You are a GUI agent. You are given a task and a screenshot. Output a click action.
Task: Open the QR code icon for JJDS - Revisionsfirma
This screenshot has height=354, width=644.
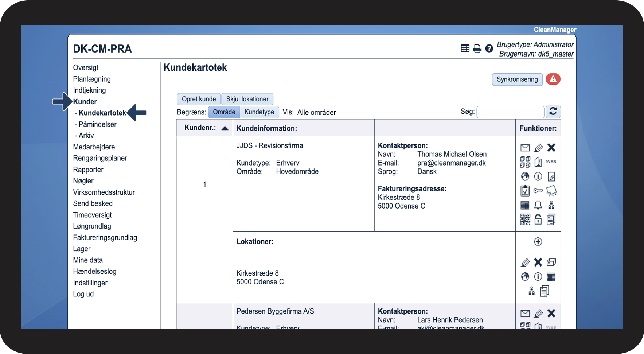525,219
